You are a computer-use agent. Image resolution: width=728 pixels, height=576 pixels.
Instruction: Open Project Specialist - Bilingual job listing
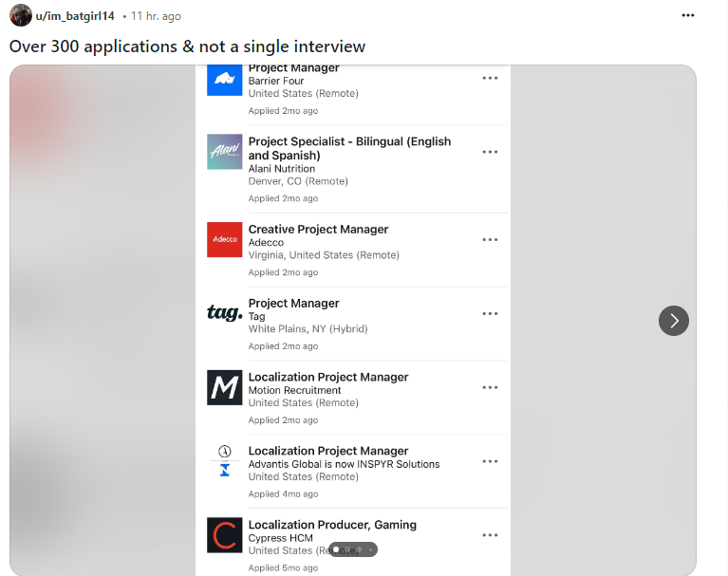[349, 141]
